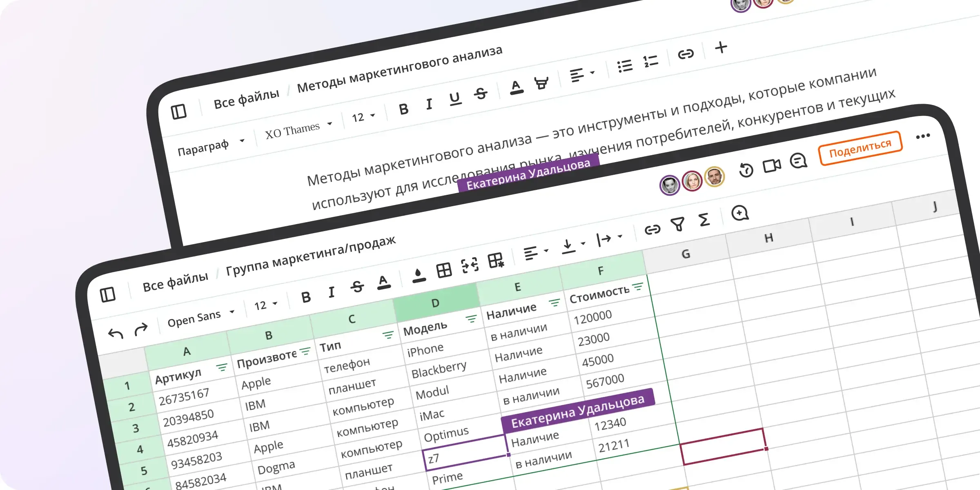Click the Поделиться share button
Screen dimensions: 980x490
click(860, 148)
